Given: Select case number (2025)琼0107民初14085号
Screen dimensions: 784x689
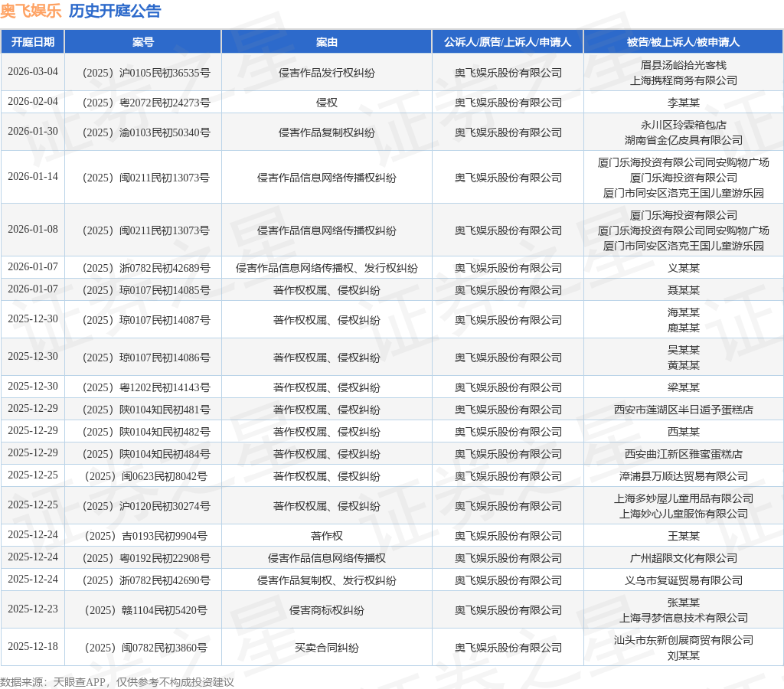Looking at the screenshot, I should pyautogui.click(x=146, y=290).
